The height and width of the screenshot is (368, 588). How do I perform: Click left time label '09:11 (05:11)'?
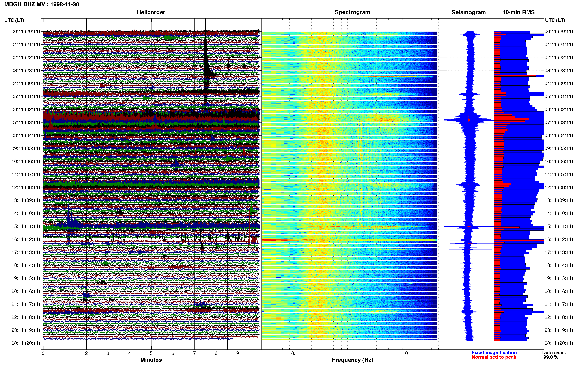coord(26,148)
